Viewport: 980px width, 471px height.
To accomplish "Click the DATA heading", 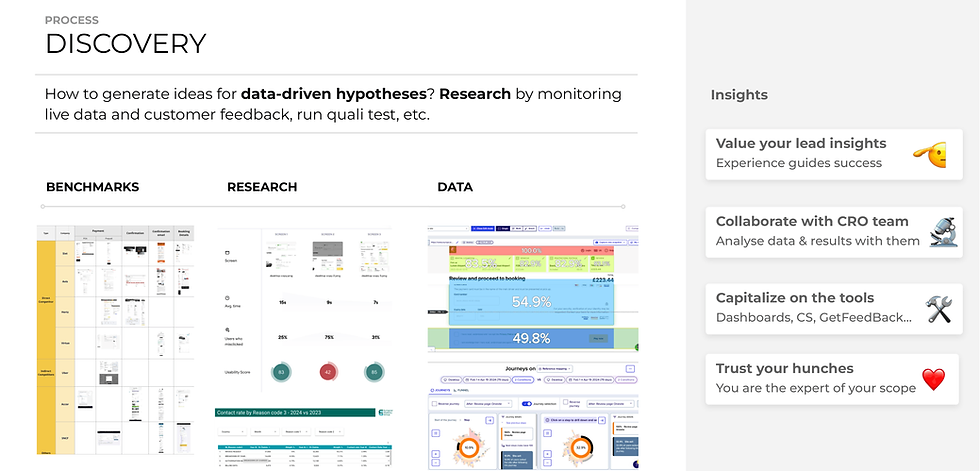I will [x=455, y=187].
